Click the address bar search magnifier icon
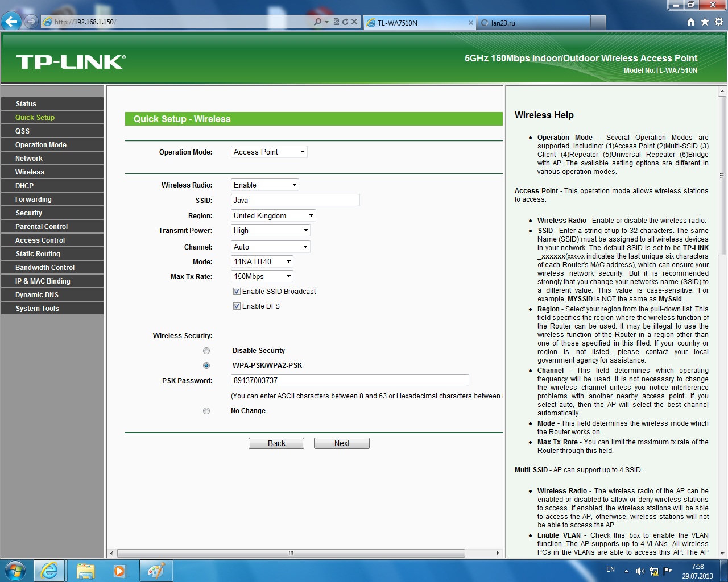The width and height of the screenshot is (728, 582). click(x=317, y=22)
